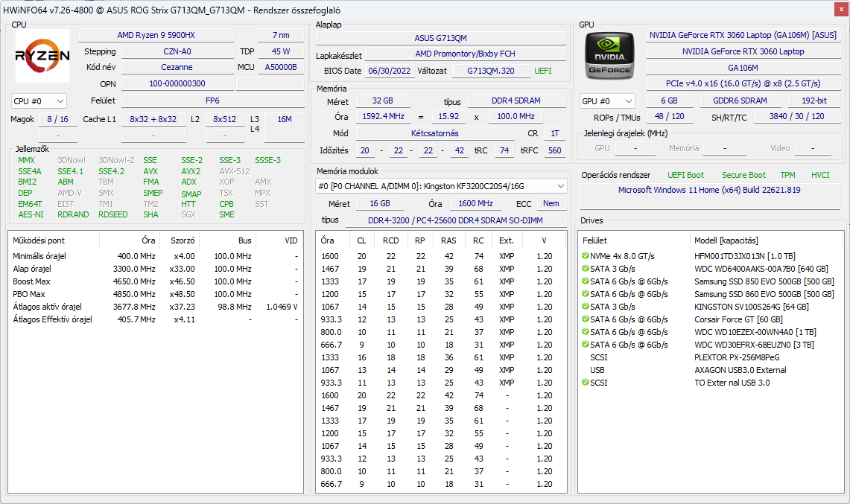Click the AES-NI feature label

31,214
